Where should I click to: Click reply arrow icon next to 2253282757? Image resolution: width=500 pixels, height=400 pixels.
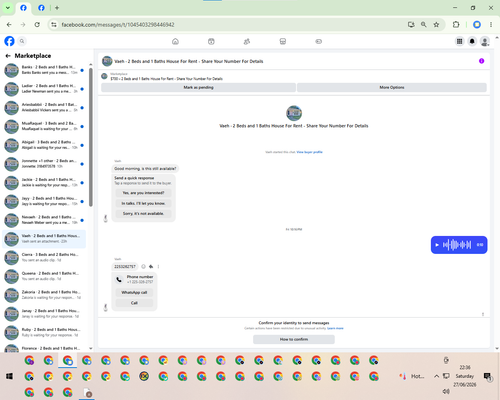coord(151,266)
